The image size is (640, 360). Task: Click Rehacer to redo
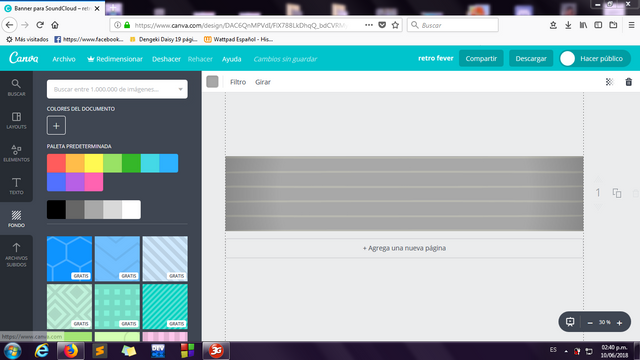[200, 59]
